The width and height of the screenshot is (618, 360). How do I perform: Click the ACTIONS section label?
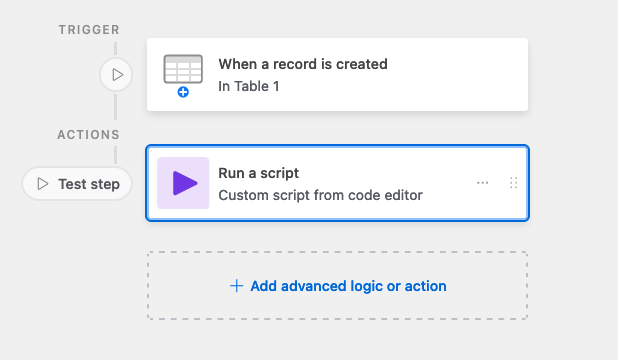tap(88, 135)
